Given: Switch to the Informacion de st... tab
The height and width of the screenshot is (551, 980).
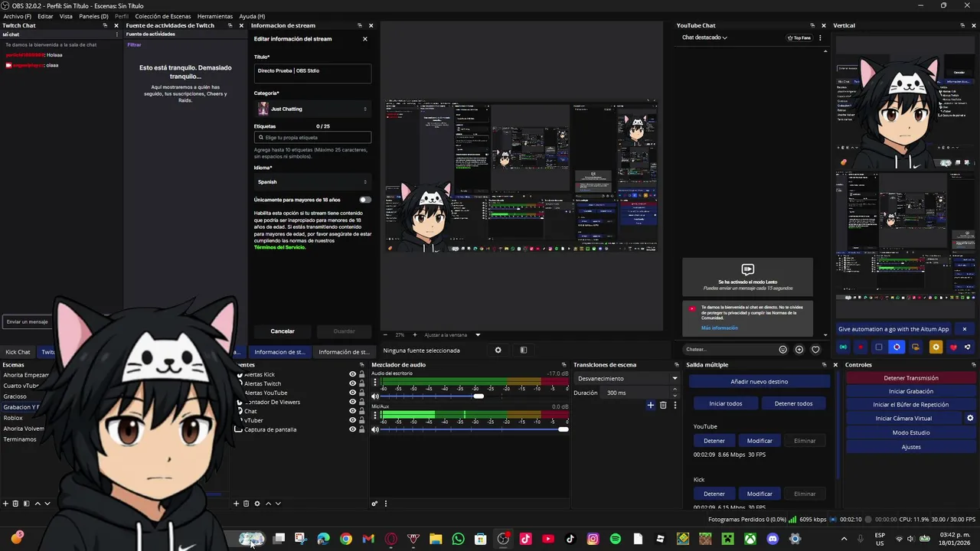Looking at the screenshot, I should tap(279, 352).
